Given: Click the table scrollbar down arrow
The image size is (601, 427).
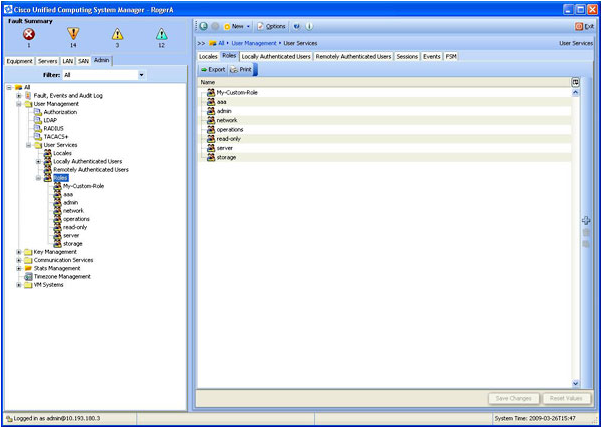Looking at the screenshot, I should (x=575, y=383).
